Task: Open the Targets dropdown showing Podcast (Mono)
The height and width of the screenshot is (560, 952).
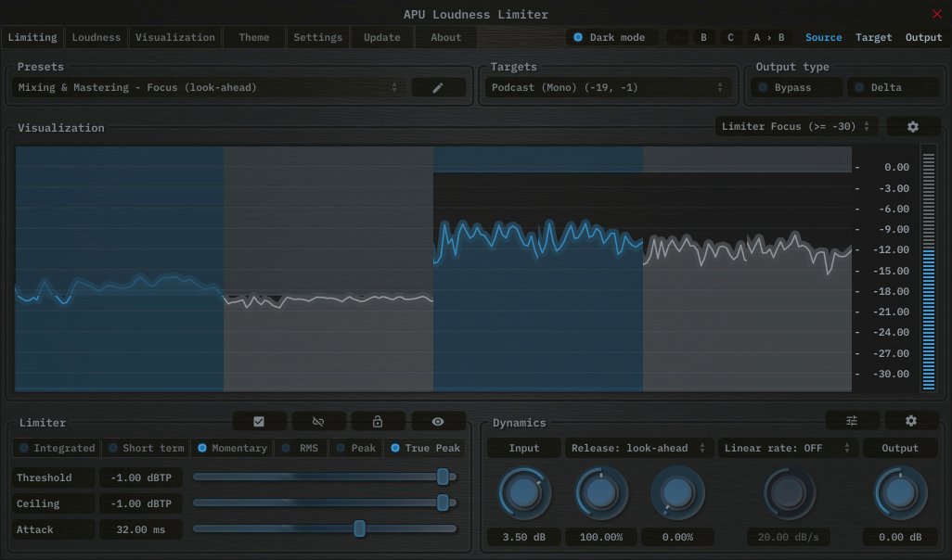Action: (x=608, y=86)
